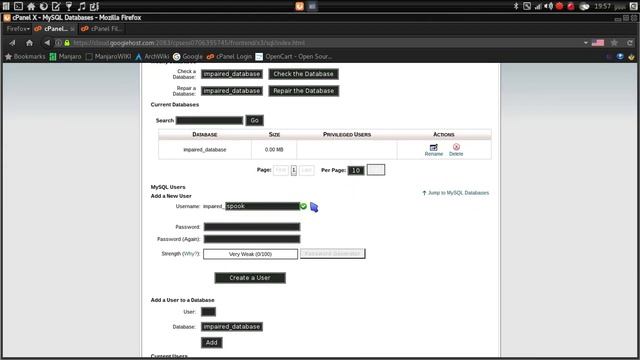Screen dimensions: 640x360
Task: Launch the text editor from top panel
Action: 56,6
